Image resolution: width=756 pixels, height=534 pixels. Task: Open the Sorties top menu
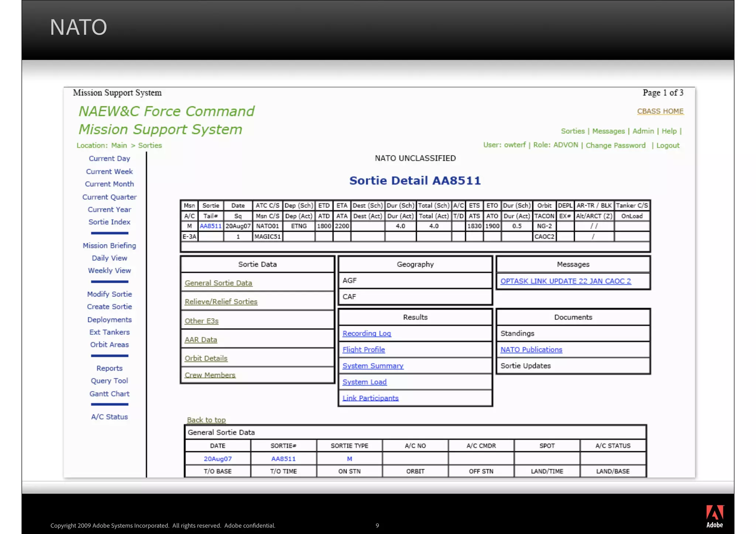573,131
